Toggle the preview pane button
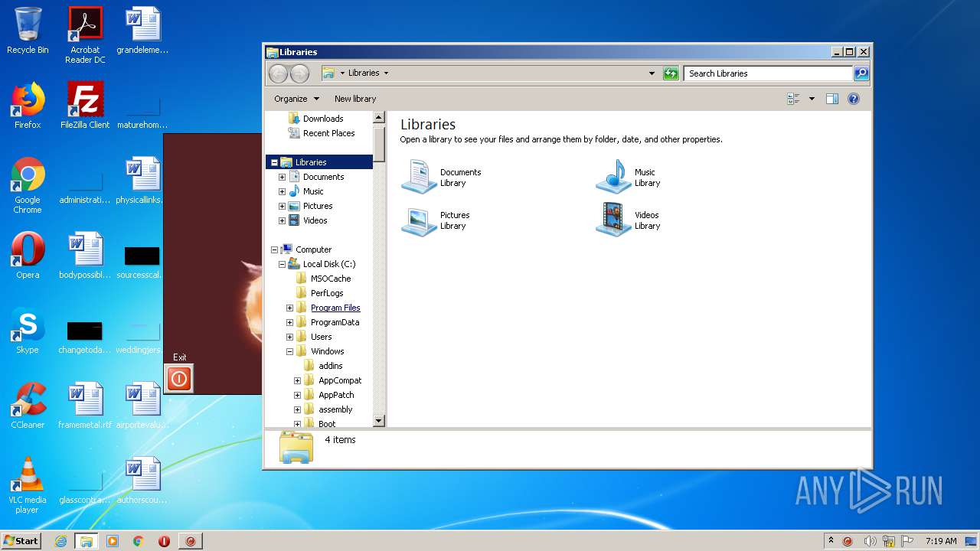 832,99
